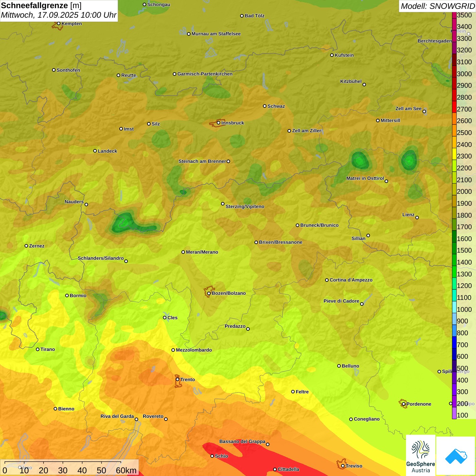Click the Rovereto town label

click(x=153, y=416)
